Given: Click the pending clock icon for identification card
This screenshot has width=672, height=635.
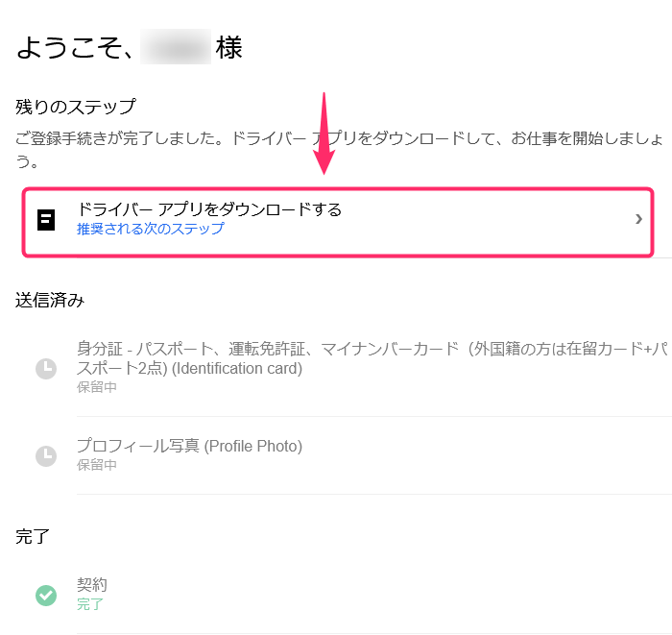Looking at the screenshot, I should [46, 369].
